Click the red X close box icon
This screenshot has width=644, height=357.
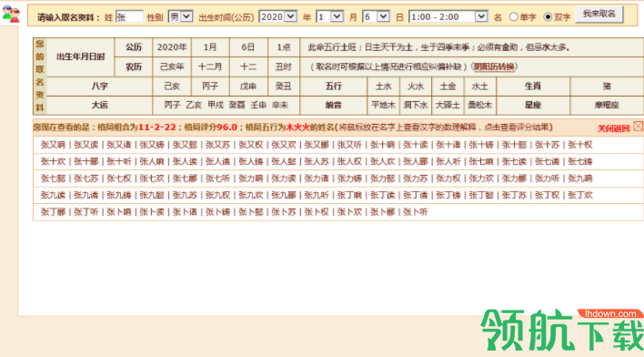click(x=638, y=127)
